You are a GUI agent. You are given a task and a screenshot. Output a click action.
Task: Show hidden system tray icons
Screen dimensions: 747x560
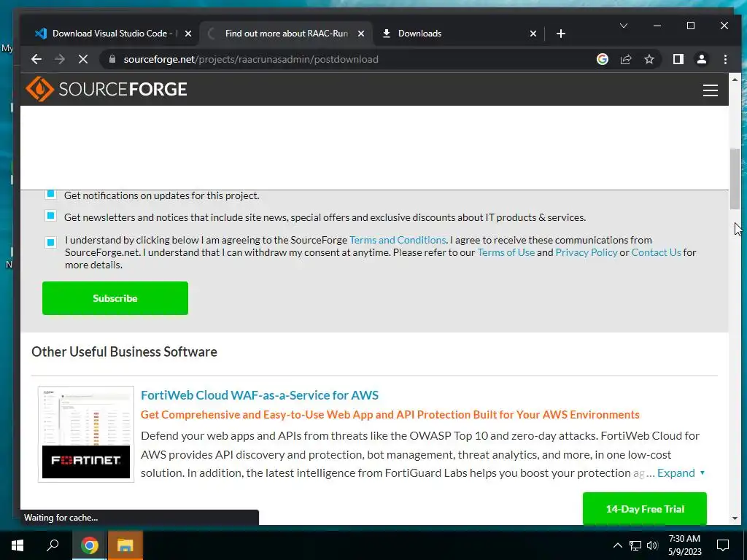tap(617, 545)
